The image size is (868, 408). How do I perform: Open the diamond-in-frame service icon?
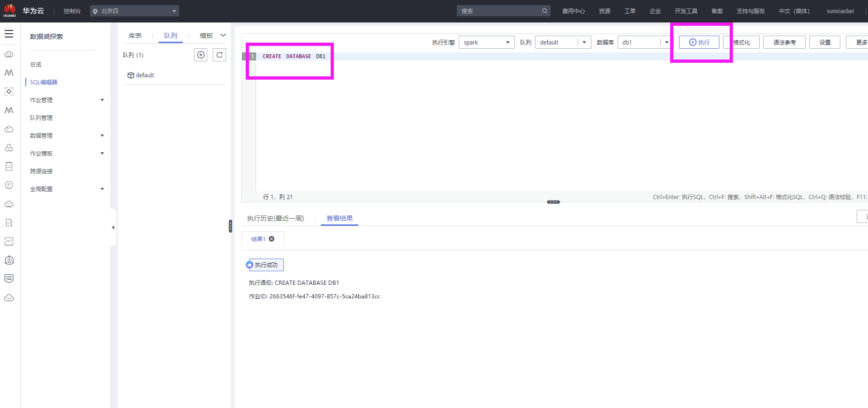pos(9,91)
